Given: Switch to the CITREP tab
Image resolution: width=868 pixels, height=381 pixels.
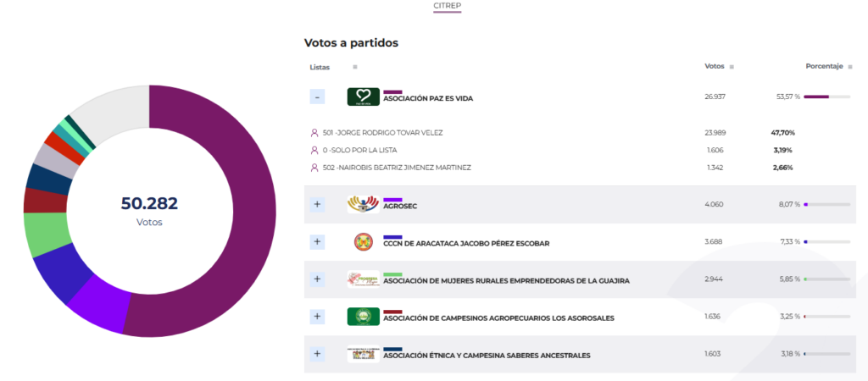Looking at the screenshot, I should [x=448, y=6].
